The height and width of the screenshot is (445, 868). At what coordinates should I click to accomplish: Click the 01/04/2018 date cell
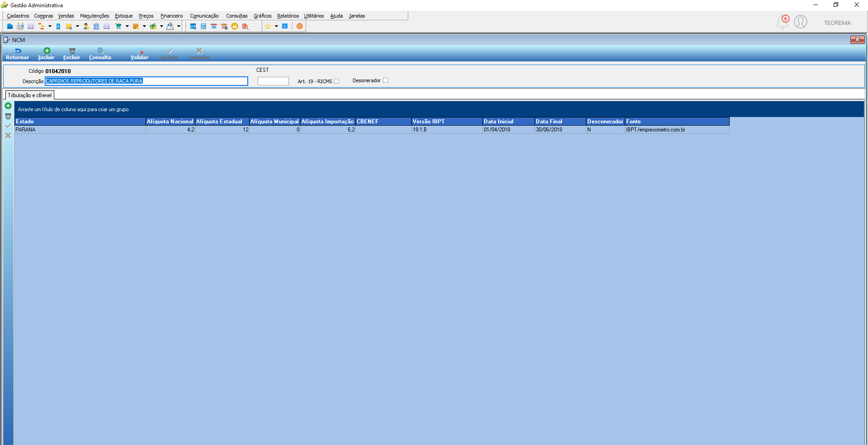click(508, 130)
